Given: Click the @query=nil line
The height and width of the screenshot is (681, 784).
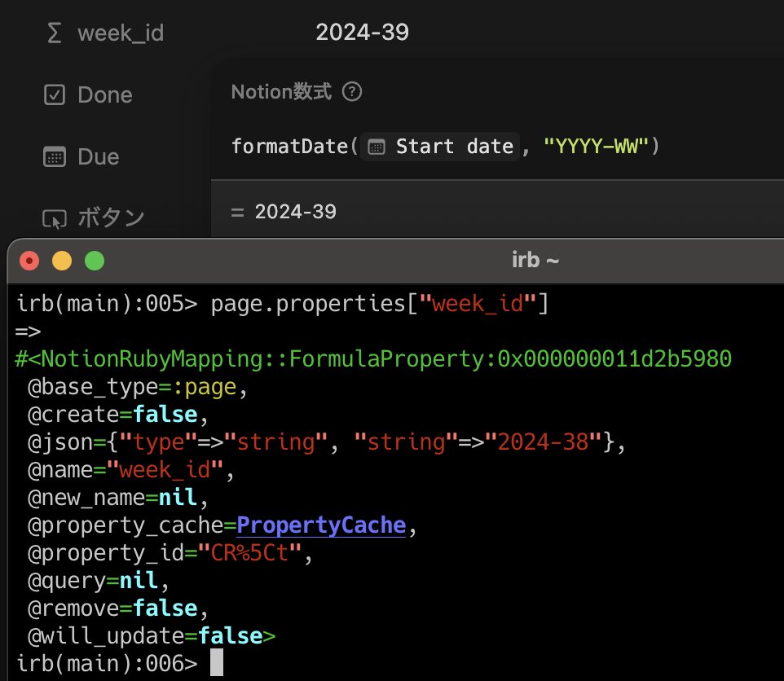Looking at the screenshot, I should (99, 581).
